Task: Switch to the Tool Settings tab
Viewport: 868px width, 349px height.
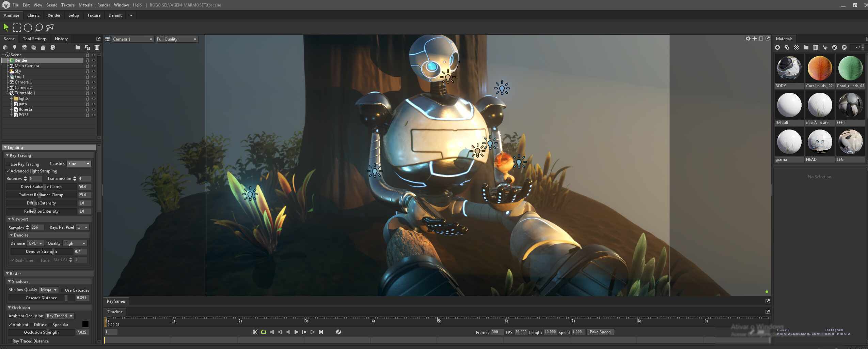Action: (35, 39)
